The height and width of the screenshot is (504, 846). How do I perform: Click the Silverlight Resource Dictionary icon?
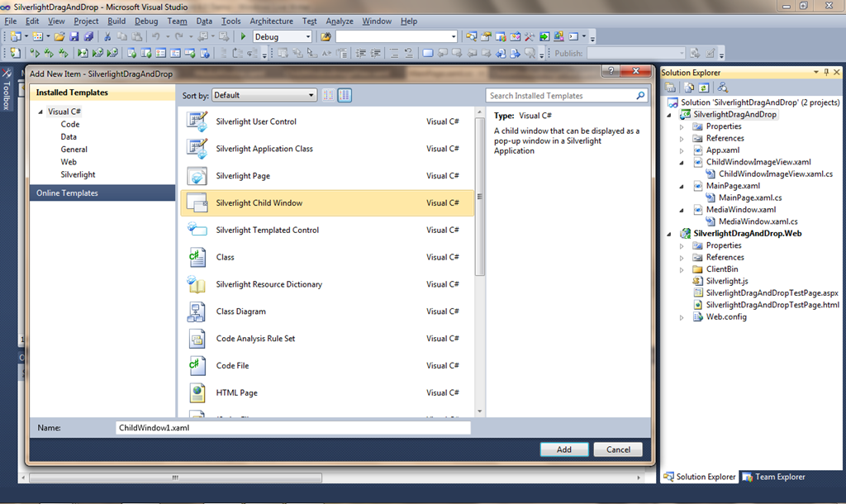coord(197,284)
